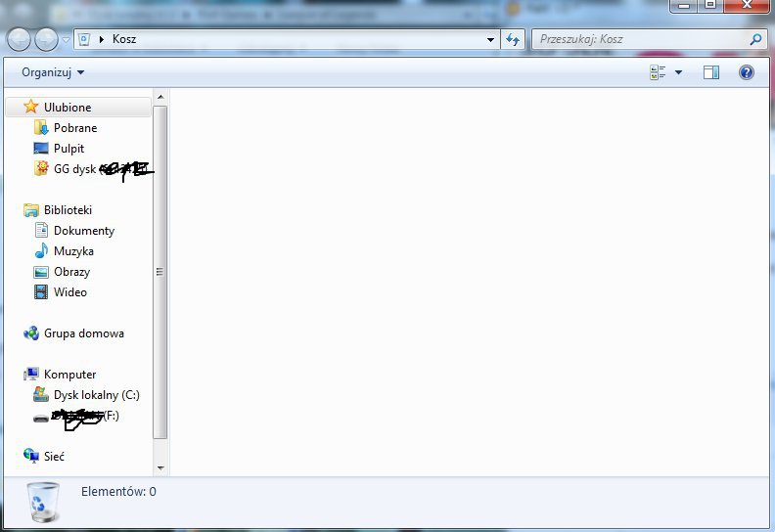
Task: Click the magnifier search icon
Action: pos(755,39)
